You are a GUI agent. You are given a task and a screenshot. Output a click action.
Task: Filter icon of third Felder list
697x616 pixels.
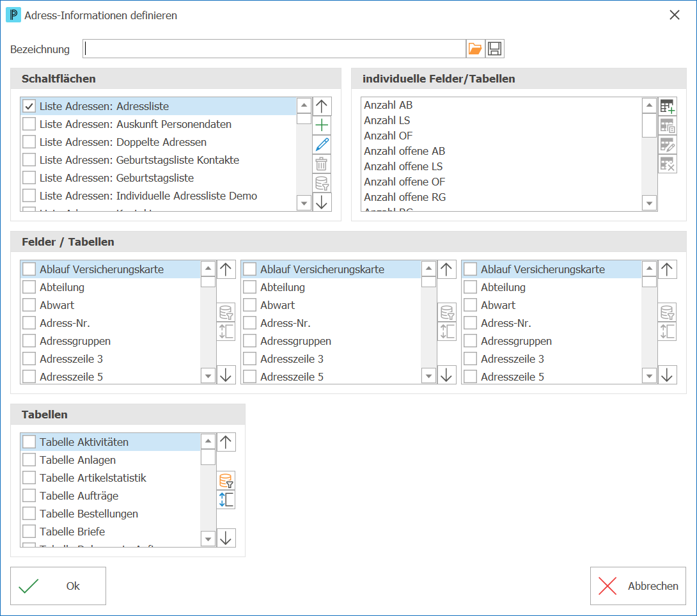(x=667, y=312)
